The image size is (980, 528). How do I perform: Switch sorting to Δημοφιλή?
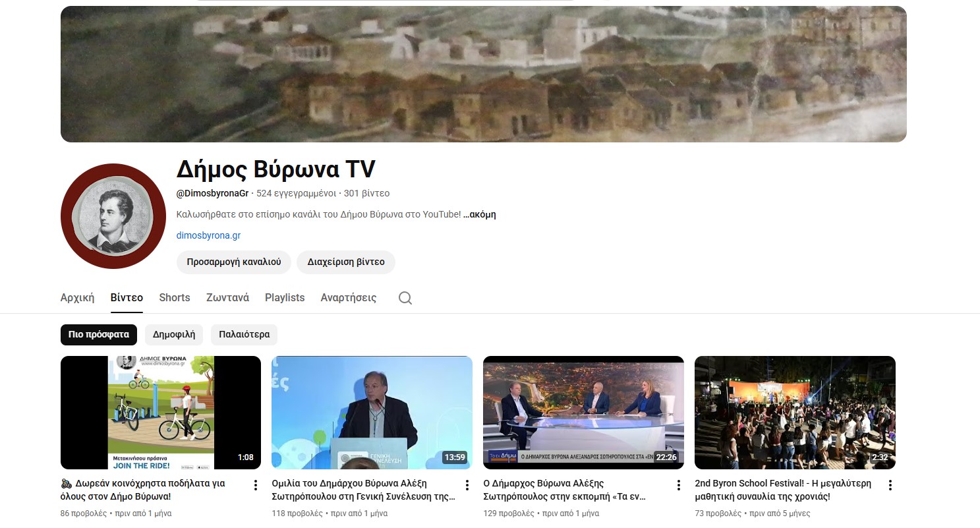[x=174, y=334]
